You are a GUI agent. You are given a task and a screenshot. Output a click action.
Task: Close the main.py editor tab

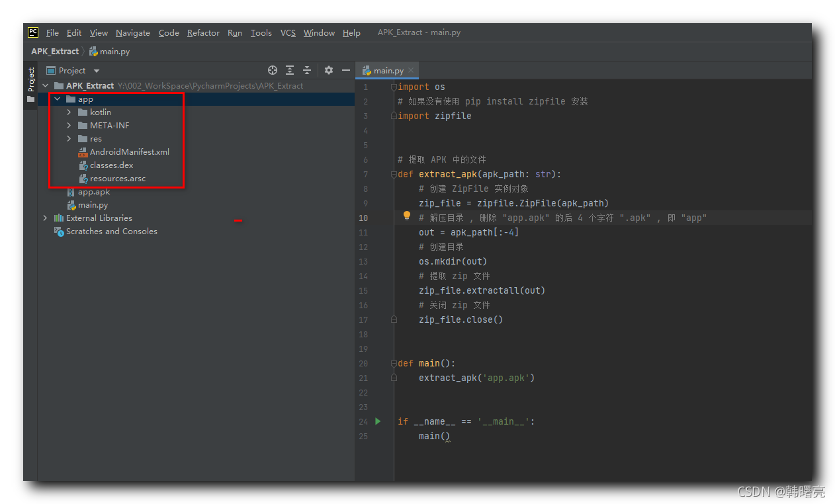[411, 70]
